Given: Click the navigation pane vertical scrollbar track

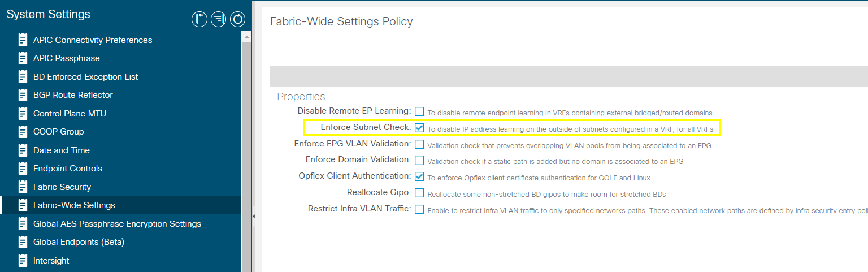Looking at the screenshot, I should (x=246, y=157).
